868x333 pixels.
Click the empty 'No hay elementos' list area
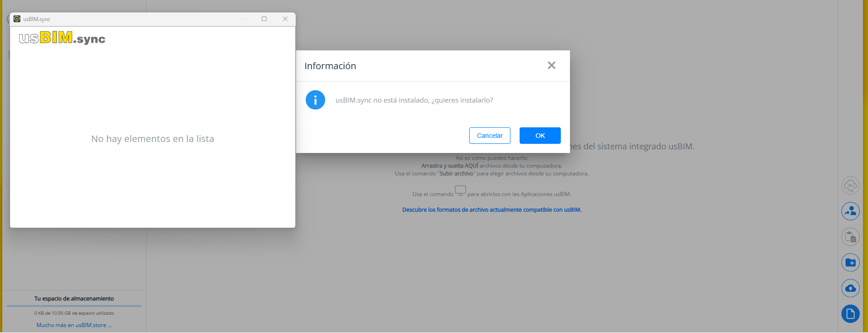152,139
